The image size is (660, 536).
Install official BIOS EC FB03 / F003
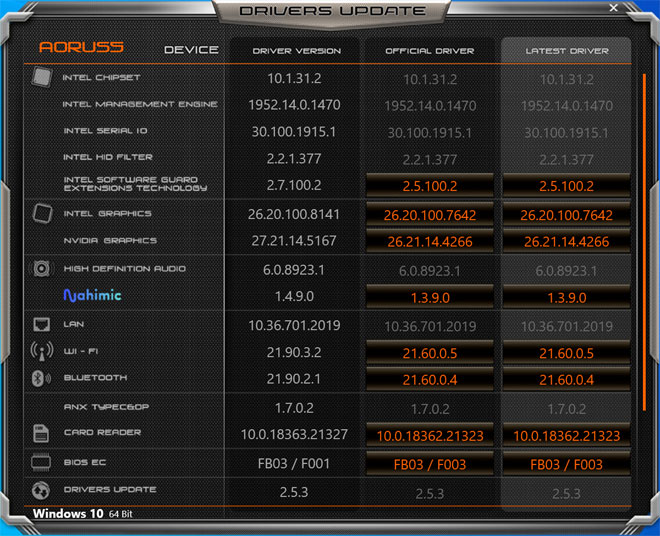pos(430,464)
